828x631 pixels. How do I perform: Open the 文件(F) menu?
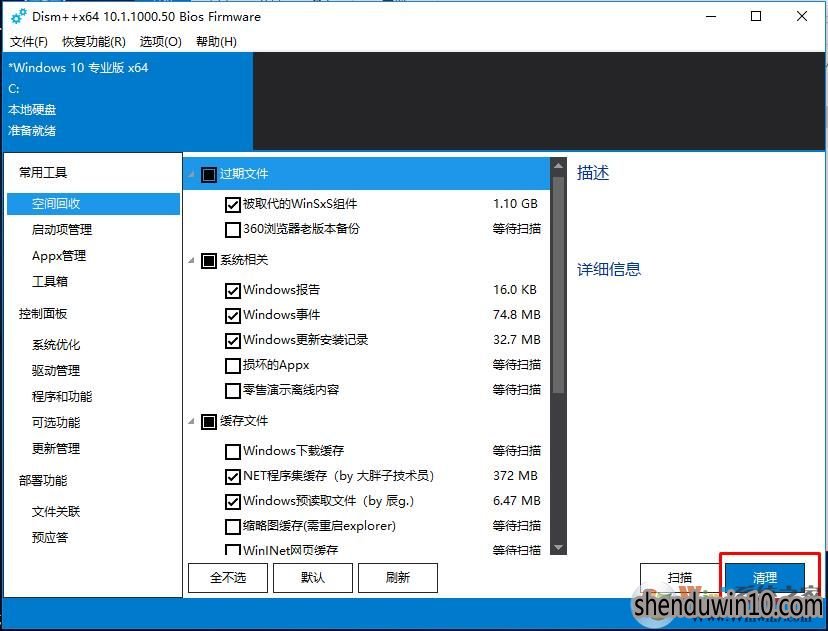click(x=29, y=42)
